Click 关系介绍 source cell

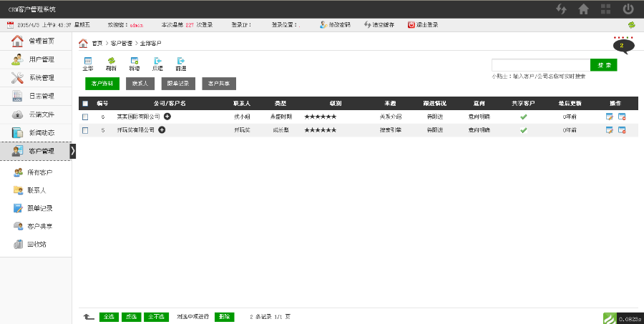coord(390,117)
